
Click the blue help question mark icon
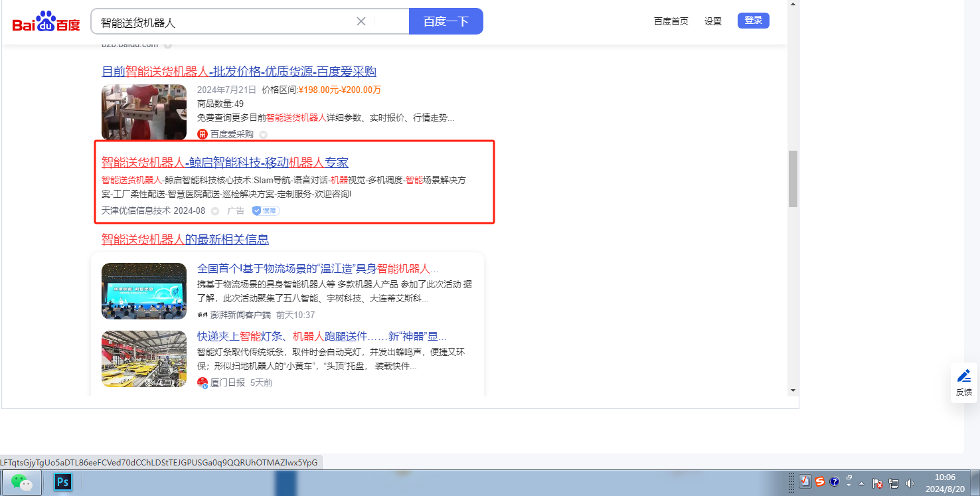(x=835, y=481)
